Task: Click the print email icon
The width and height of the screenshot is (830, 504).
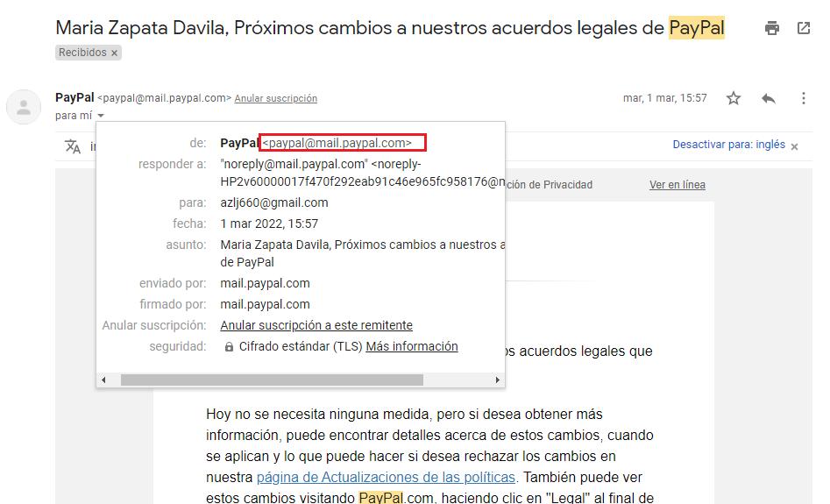Action: [772, 28]
